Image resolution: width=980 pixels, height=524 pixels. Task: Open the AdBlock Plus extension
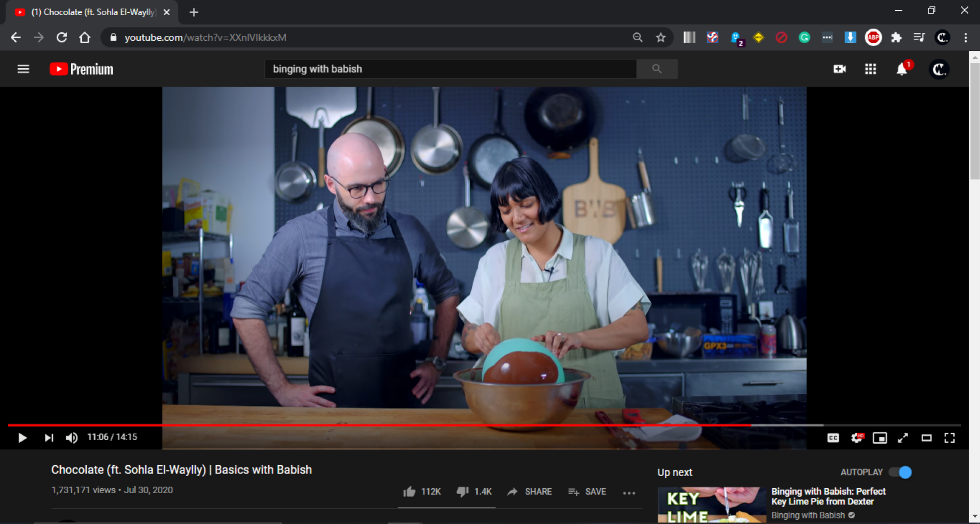873,37
